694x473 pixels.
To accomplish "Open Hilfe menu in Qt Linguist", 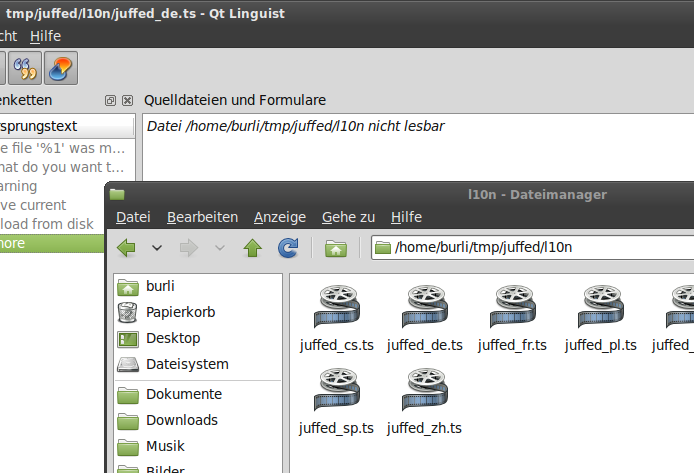I will tap(45, 35).
